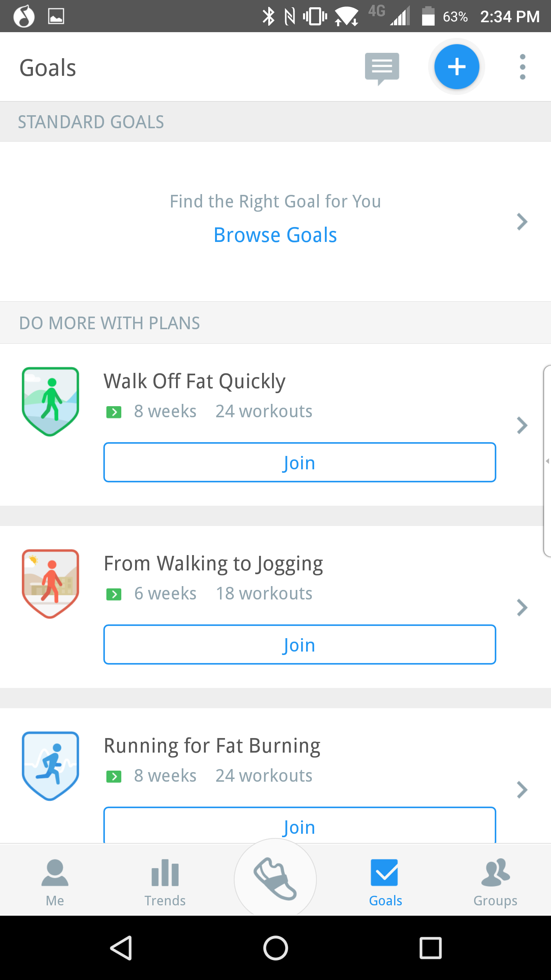Open From Walking to Jogging details chevron
The height and width of the screenshot is (980, 551).
pos(522,608)
